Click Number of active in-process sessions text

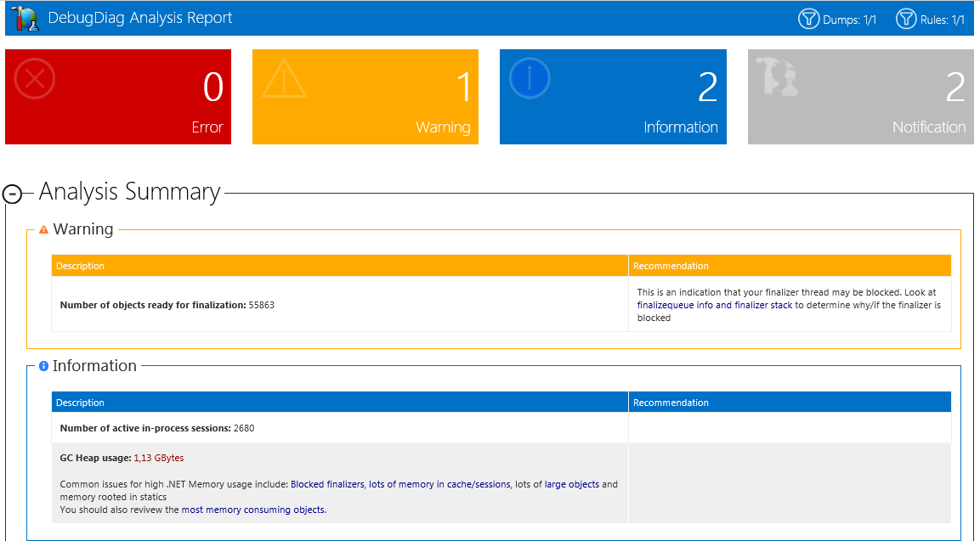(145, 428)
